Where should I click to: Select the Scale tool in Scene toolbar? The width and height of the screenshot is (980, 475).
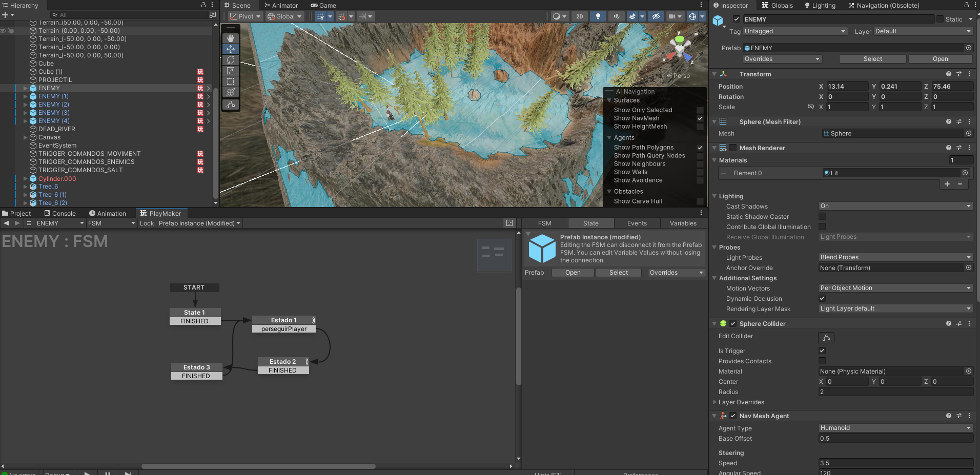click(231, 71)
